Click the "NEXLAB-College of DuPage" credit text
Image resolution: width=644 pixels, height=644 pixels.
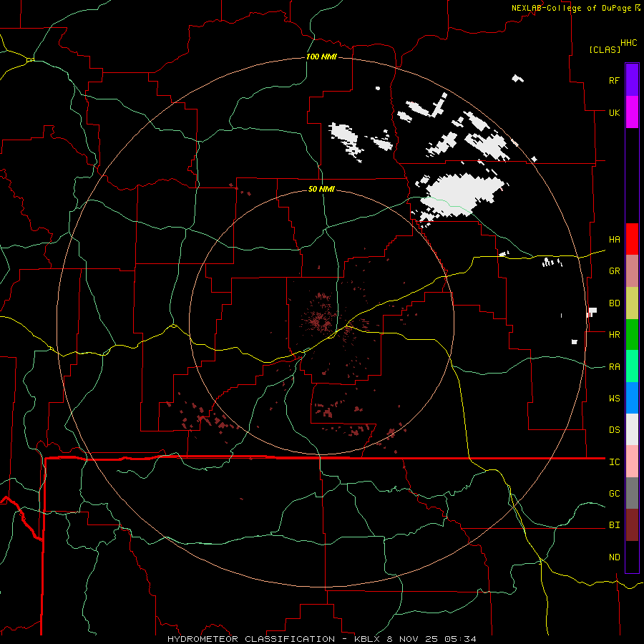(572, 8)
